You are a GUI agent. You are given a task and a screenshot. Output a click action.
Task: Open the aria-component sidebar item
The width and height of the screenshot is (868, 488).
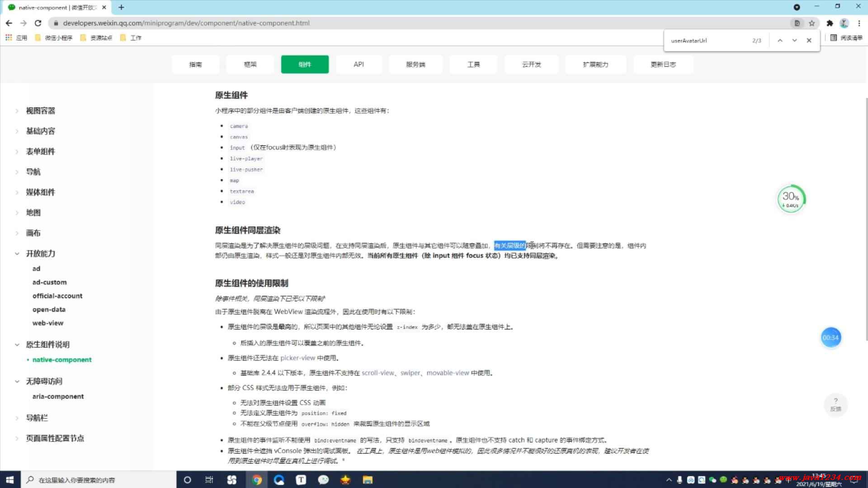[58, 396]
